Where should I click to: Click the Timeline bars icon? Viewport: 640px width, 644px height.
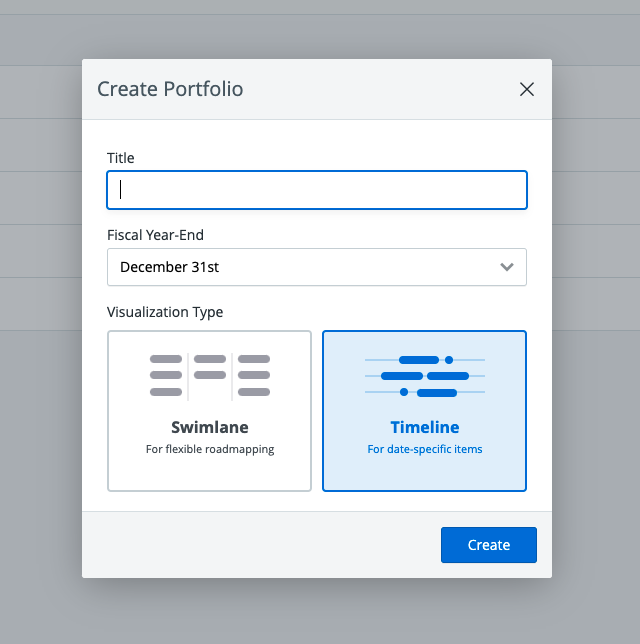pos(425,375)
